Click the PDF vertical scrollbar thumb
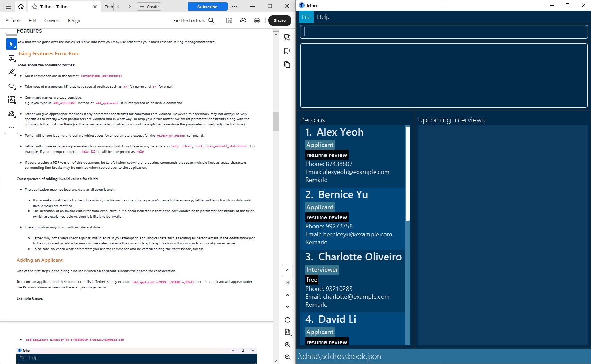This screenshot has width=591, height=364. (276, 121)
